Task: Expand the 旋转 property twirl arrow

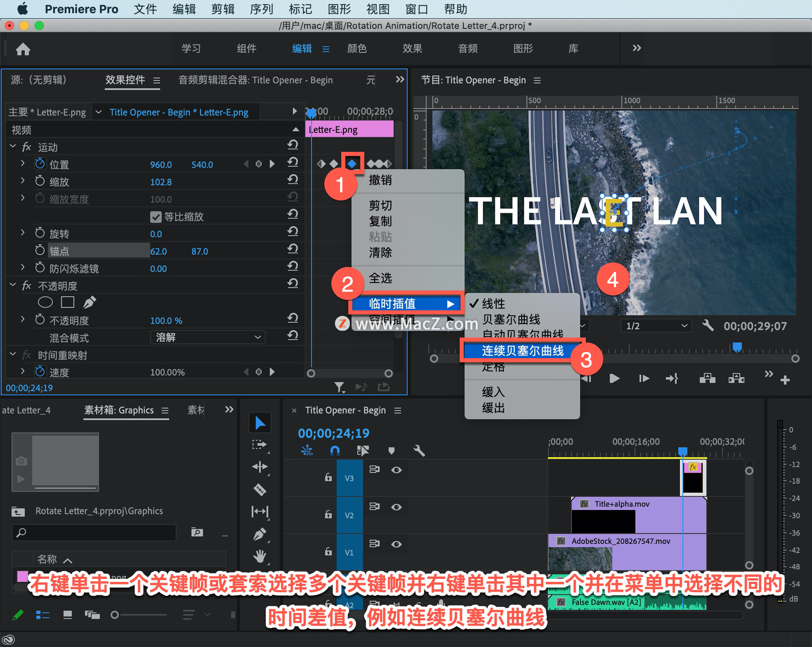Action: pos(23,233)
